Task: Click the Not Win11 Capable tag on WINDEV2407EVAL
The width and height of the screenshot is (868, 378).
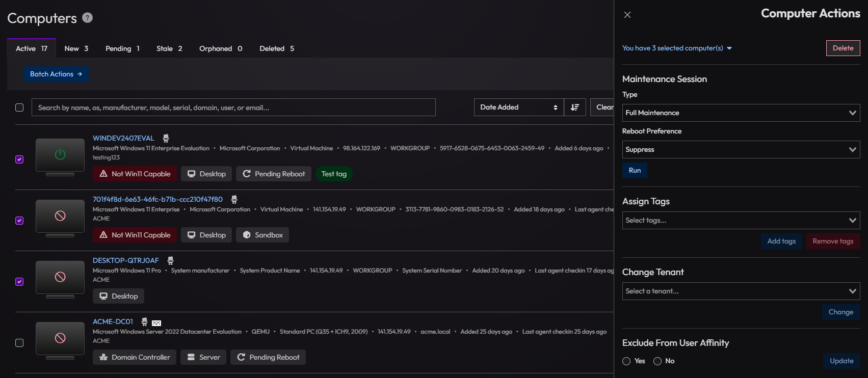Action: 135,174
